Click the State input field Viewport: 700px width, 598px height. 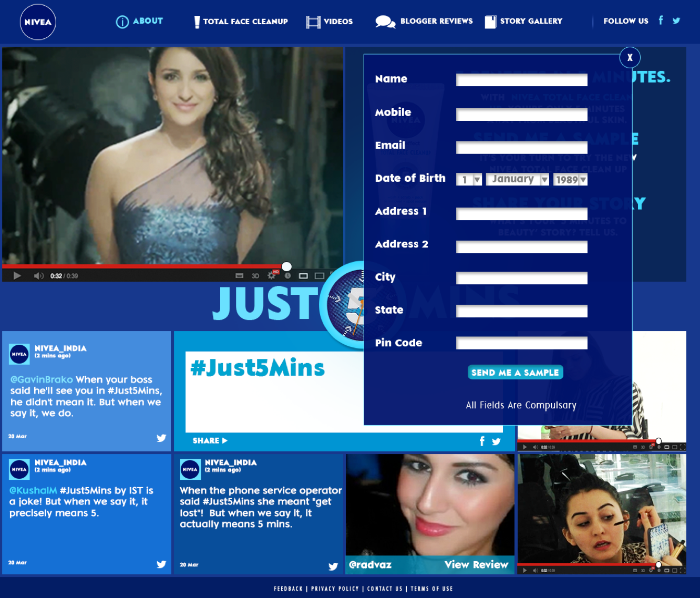pos(522,311)
